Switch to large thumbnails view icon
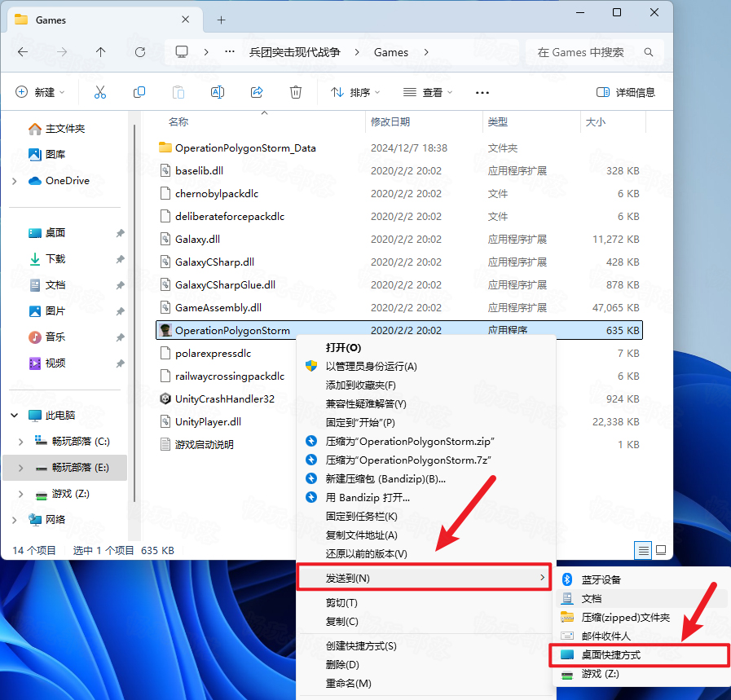Image resolution: width=731 pixels, height=700 pixels. pyautogui.click(x=661, y=550)
